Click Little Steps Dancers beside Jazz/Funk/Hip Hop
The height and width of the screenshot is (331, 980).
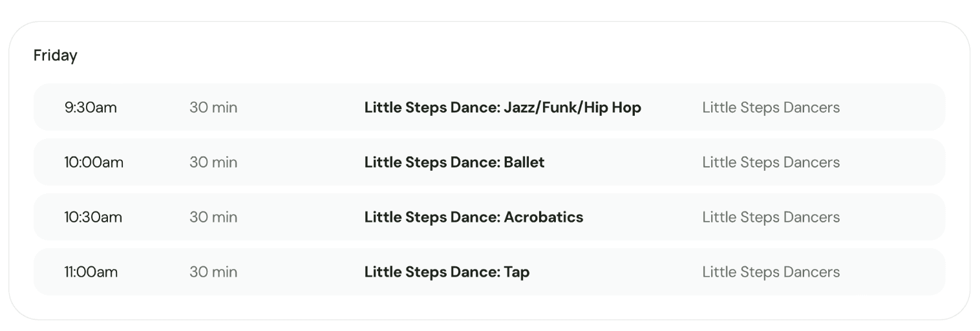tap(771, 107)
